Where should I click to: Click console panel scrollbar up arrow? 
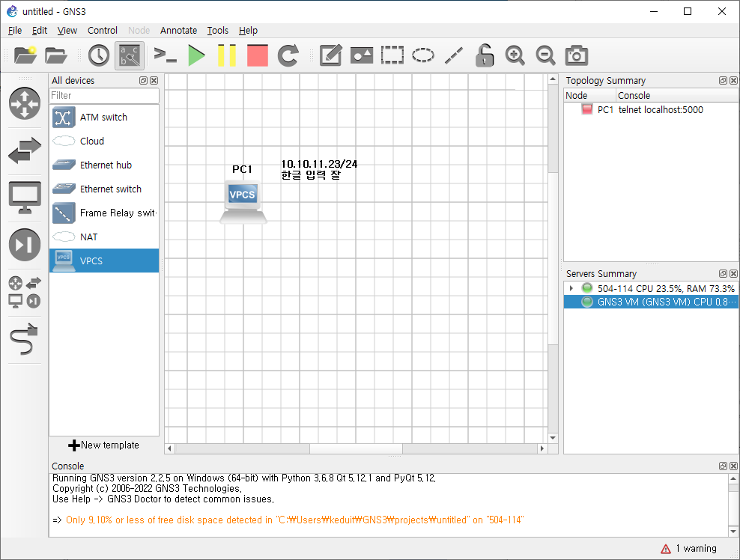coord(733,479)
